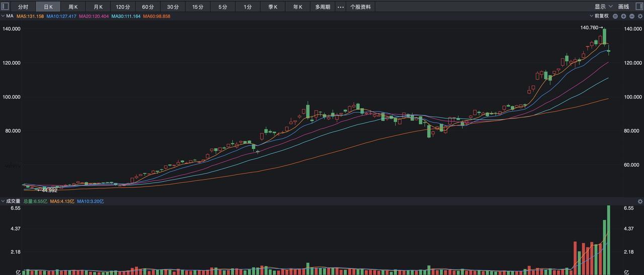Open the 个股资料 stock info tab
This screenshot has height=275, width=644.
360,7
